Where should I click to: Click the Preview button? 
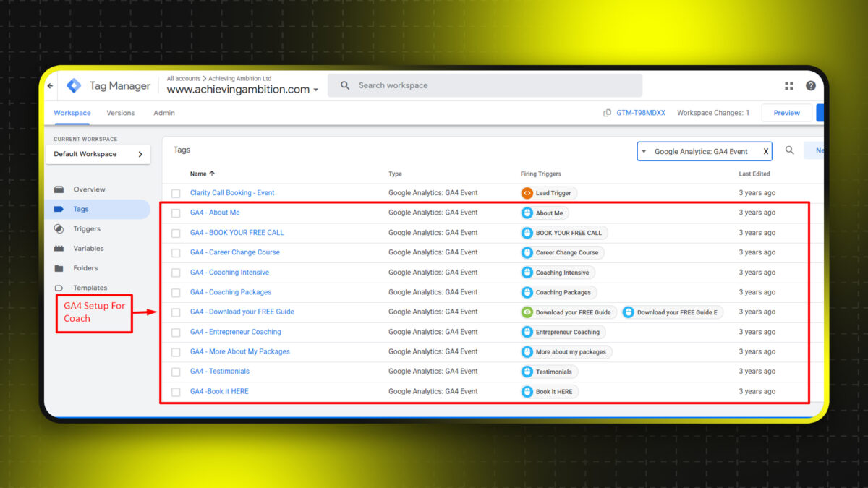click(786, 113)
